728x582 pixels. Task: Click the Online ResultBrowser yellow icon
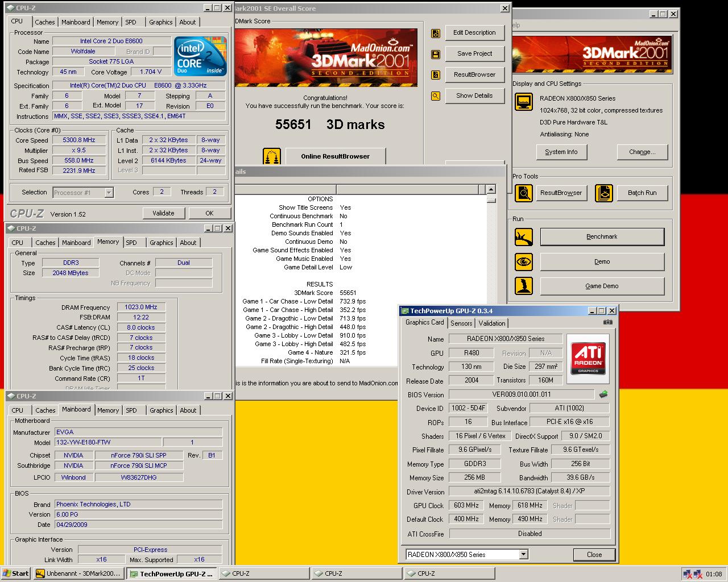point(272,156)
